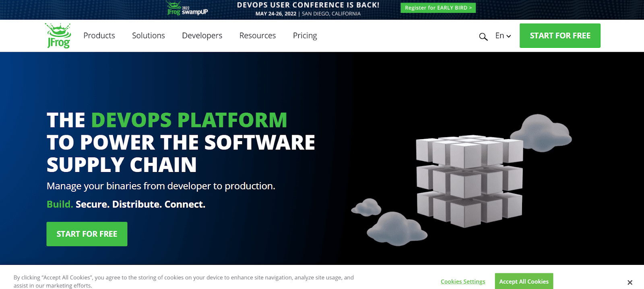Viewport: 644px width, 289px height.
Task: Accept All Cookies
Action: 524,281
